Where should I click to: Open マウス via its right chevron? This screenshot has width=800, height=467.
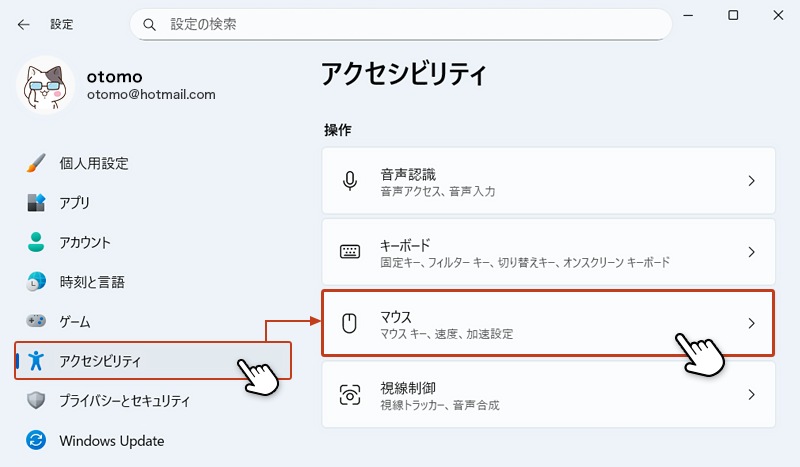coord(752,323)
